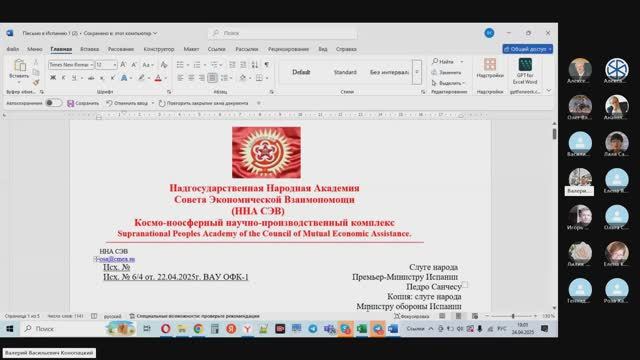The height and width of the screenshot is (360, 640).
Task: Open Telegram from the taskbar
Action: point(313,329)
